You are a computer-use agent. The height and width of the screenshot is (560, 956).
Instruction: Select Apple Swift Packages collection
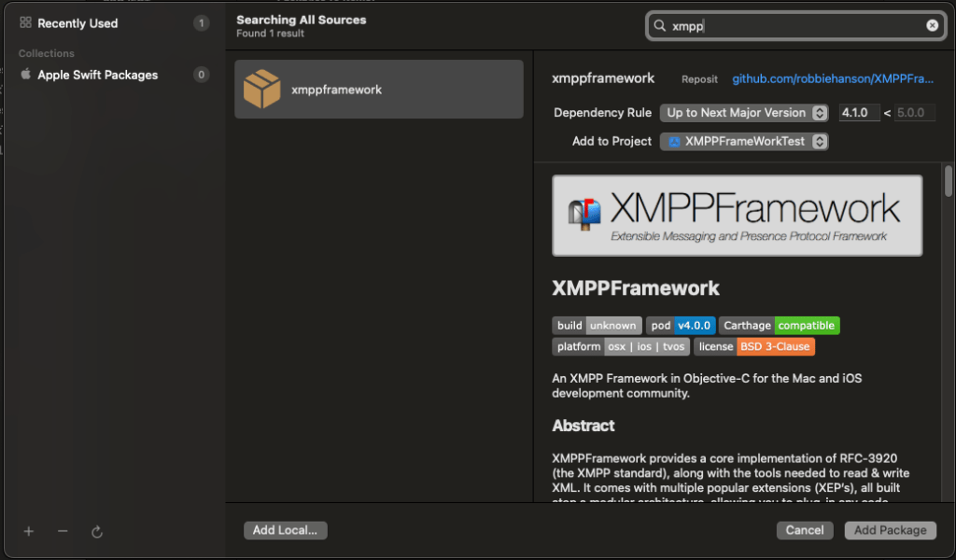pyautogui.click(x=97, y=75)
